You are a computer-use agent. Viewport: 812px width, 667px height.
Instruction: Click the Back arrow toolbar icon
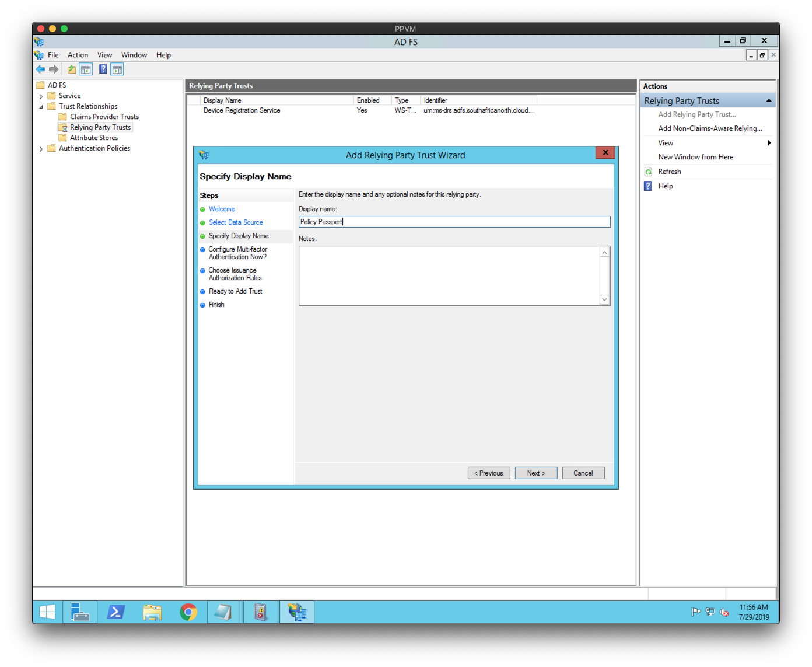tap(40, 69)
